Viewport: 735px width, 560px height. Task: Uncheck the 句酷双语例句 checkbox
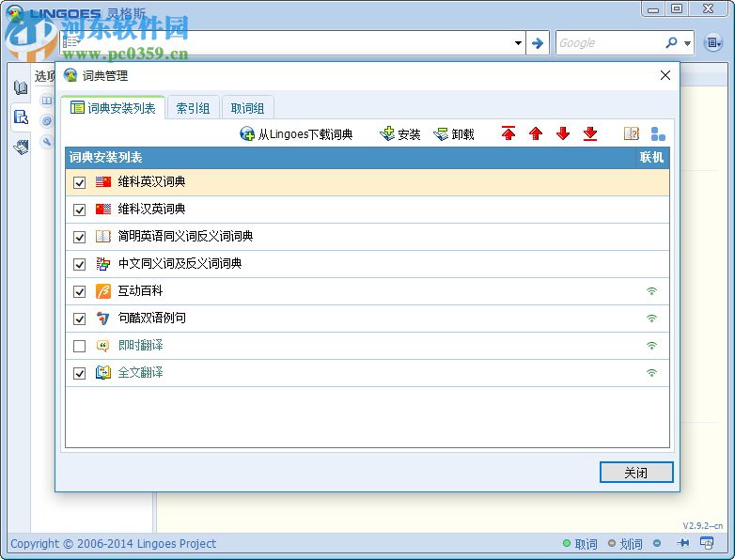(x=79, y=319)
